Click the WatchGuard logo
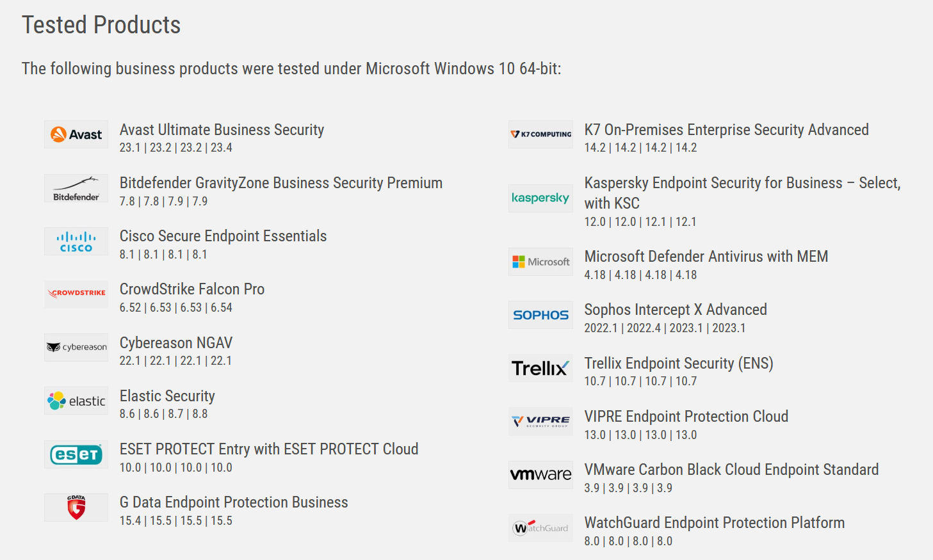The width and height of the screenshot is (933, 560). (x=540, y=528)
